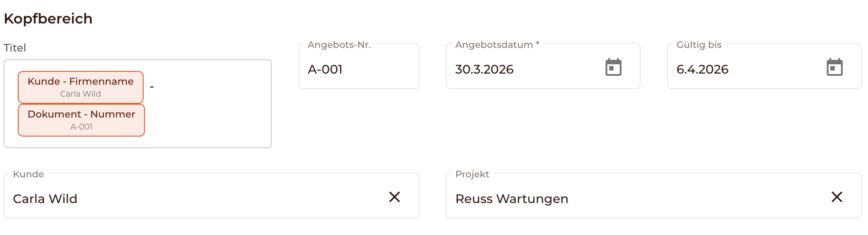Open the Angebotsdatum calendar picker
Image resolution: width=868 pixels, height=235 pixels.
coord(613,67)
